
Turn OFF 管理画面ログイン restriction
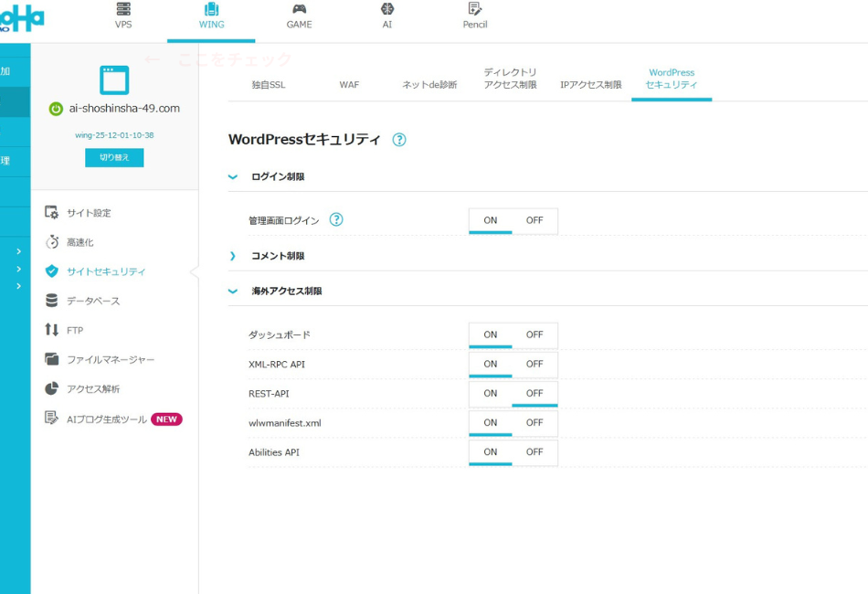click(x=535, y=220)
